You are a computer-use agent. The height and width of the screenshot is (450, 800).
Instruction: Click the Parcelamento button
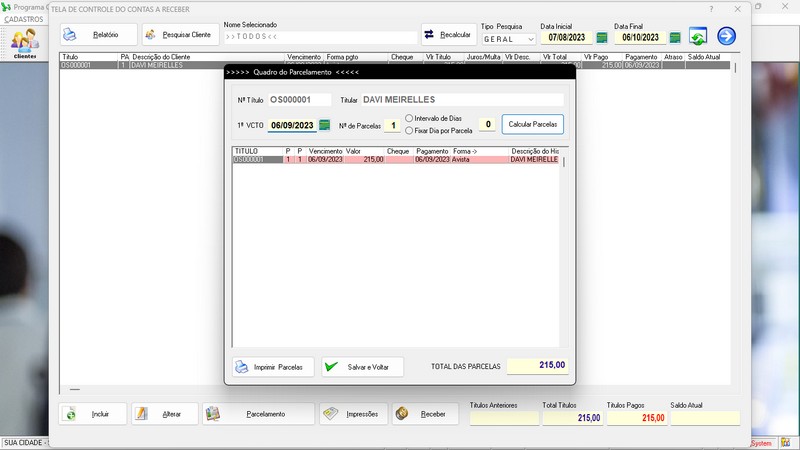[259, 414]
